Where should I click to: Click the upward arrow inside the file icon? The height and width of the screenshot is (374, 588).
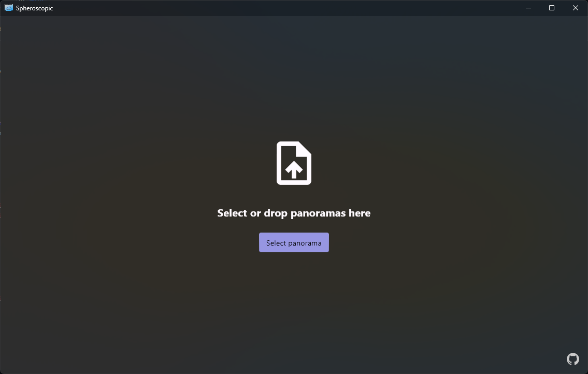point(294,169)
